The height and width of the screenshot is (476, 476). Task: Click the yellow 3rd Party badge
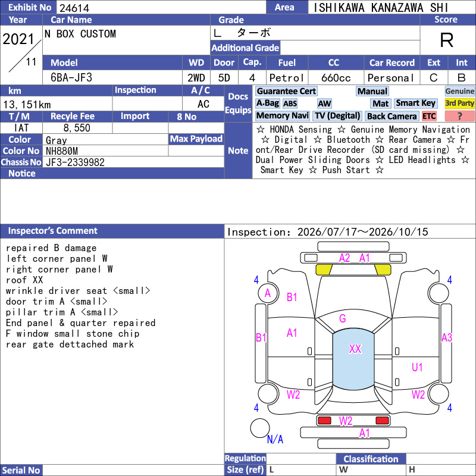[459, 104]
